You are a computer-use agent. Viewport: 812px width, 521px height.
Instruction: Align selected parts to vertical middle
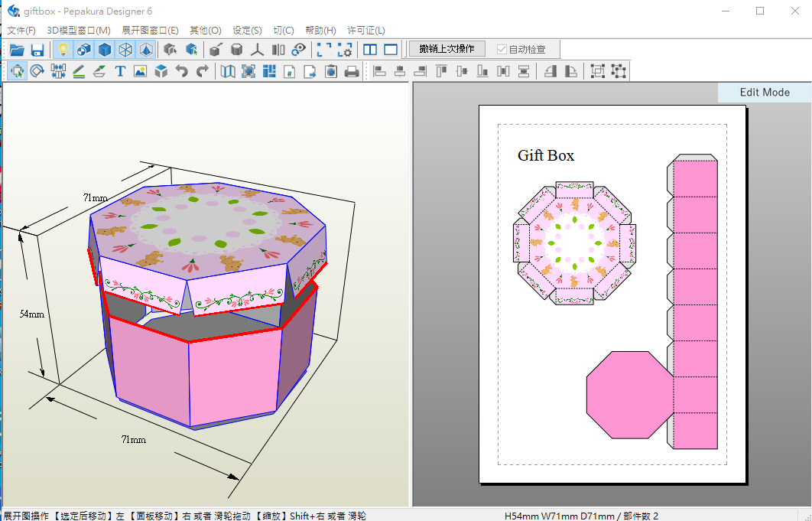coord(462,71)
